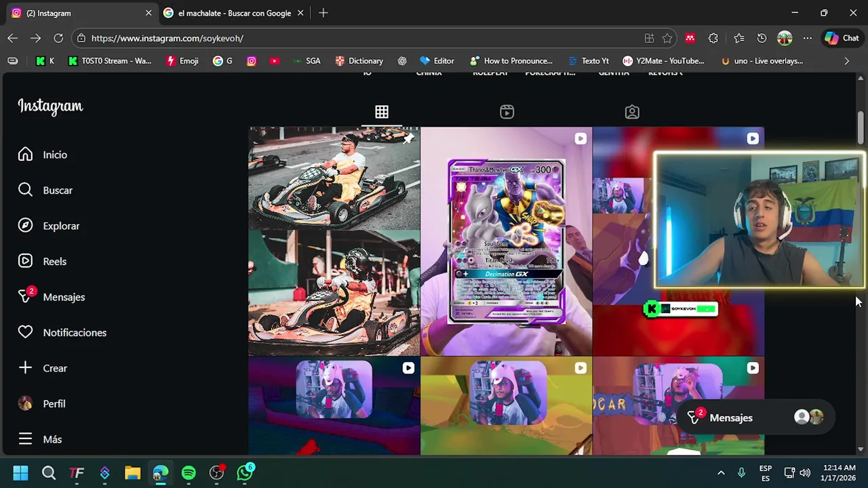The image size is (868, 488).
Task: Open the floating Mensajes chat button
Action: 755,418
